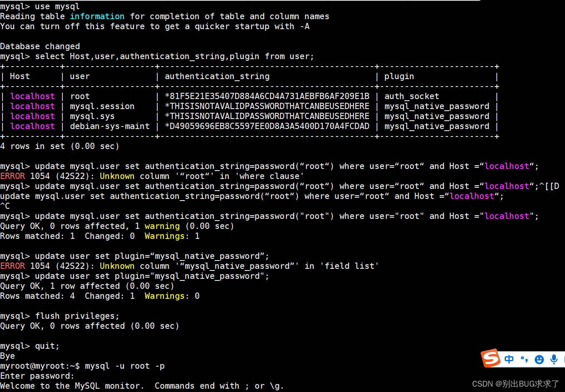The height and width of the screenshot is (392, 565).
Task: Click the hash starting with *81F5E21E35407D
Action: [267, 96]
